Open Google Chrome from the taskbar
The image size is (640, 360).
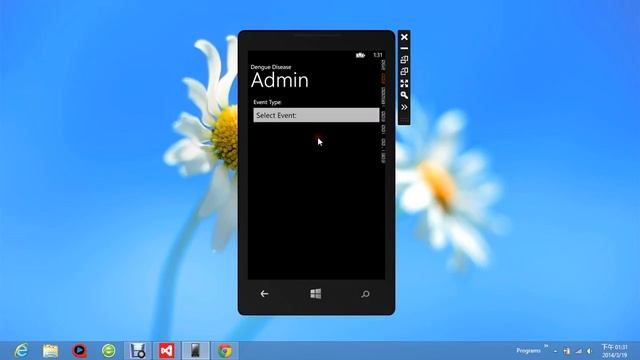[x=224, y=351]
